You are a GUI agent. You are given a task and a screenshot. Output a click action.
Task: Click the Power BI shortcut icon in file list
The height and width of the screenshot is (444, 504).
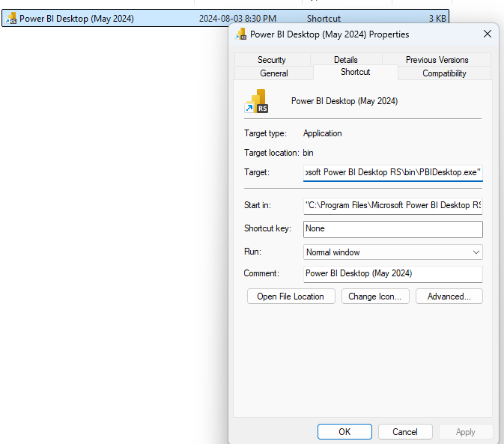coord(11,18)
